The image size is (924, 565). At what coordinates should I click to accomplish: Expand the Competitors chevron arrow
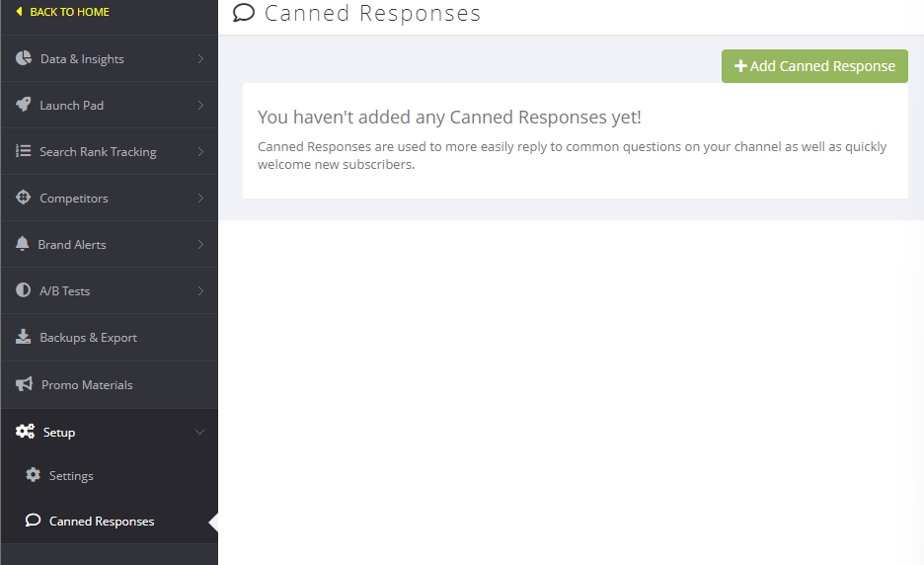point(200,199)
